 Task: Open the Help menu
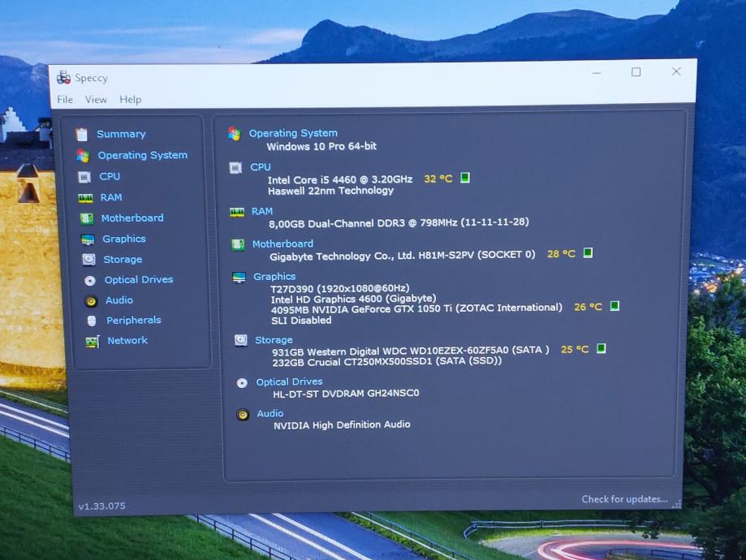pos(130,100)
